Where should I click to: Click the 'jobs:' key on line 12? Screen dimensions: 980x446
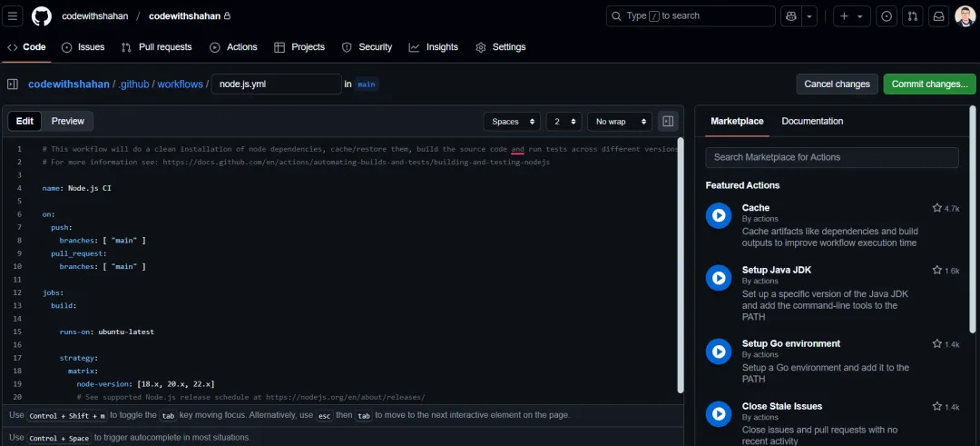[x=54, y=292]
